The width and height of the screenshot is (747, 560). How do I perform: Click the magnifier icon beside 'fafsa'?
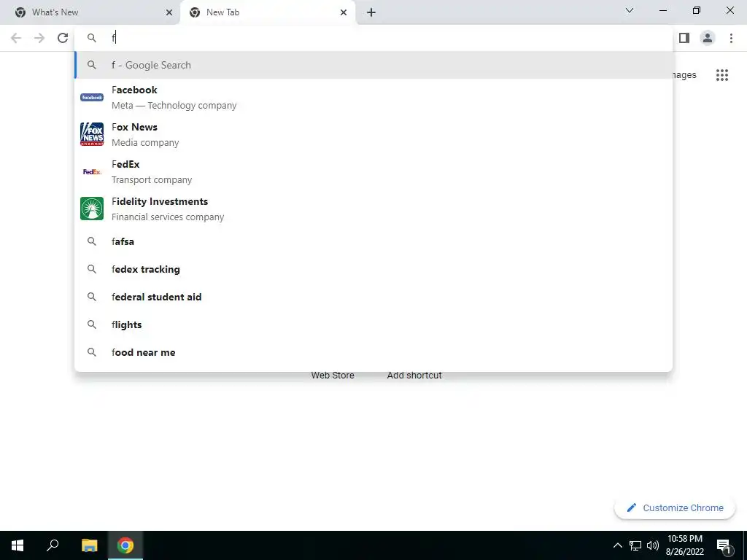[91, 241]
